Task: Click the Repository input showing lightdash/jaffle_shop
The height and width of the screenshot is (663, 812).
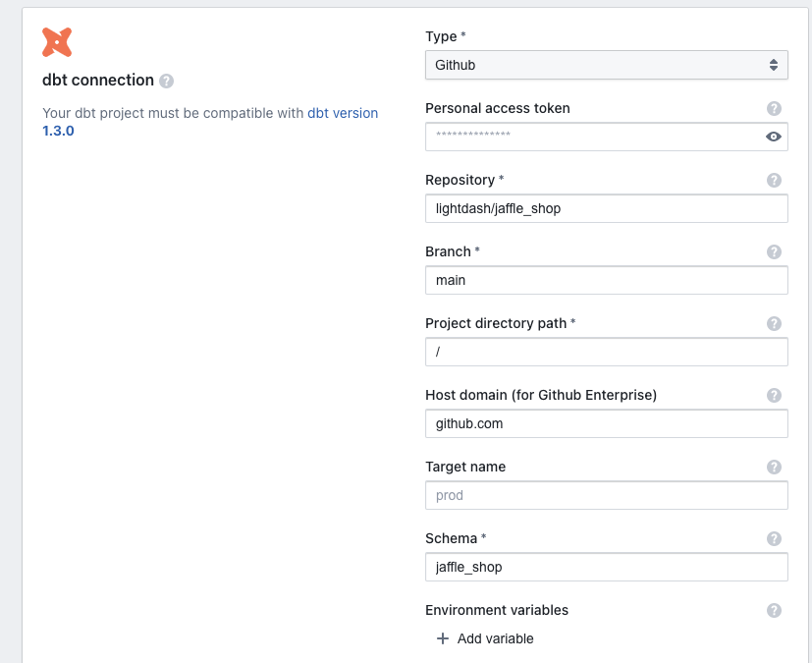Action: point(606,208)
